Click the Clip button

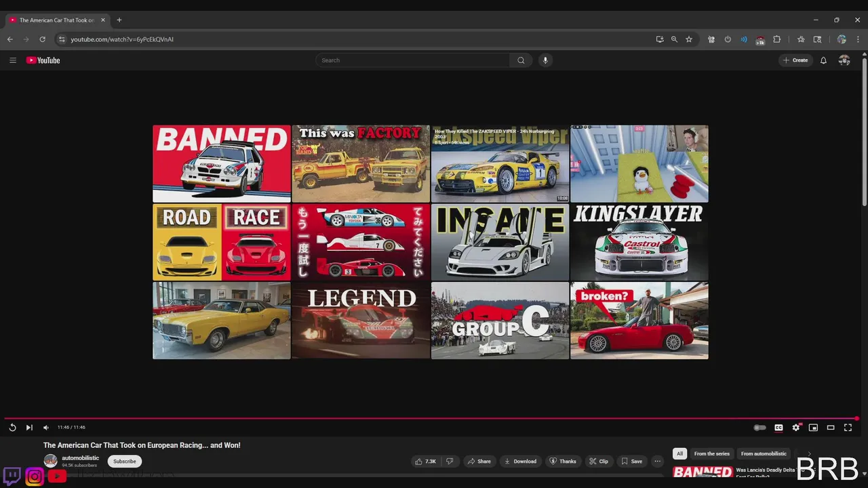pyautogui.click(x=599, y=462)
